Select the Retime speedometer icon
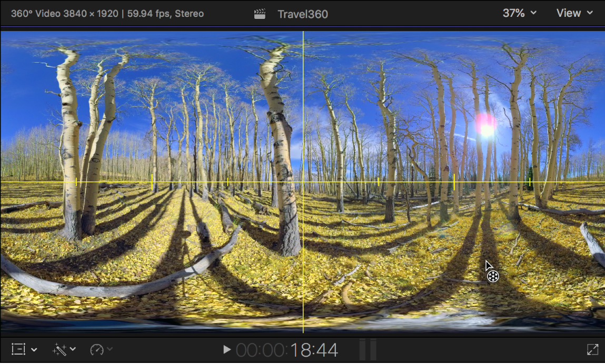Viewport: 605px width, 364px height. (x=98, y=349)
